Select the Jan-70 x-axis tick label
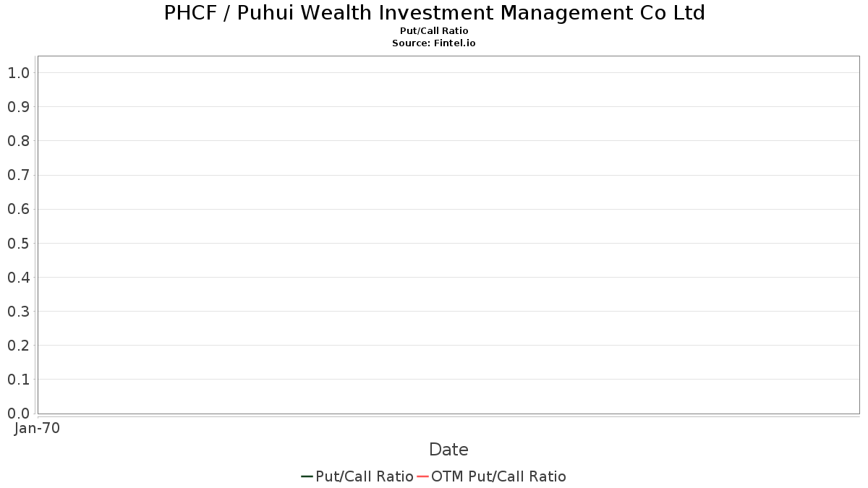The image size is (868, 488). (37, 428)
